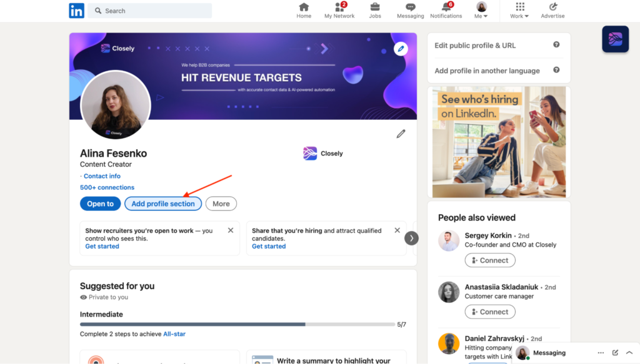Select the Closely company logo beside the name
The image size is (640, 364).
tap(310, 153)
